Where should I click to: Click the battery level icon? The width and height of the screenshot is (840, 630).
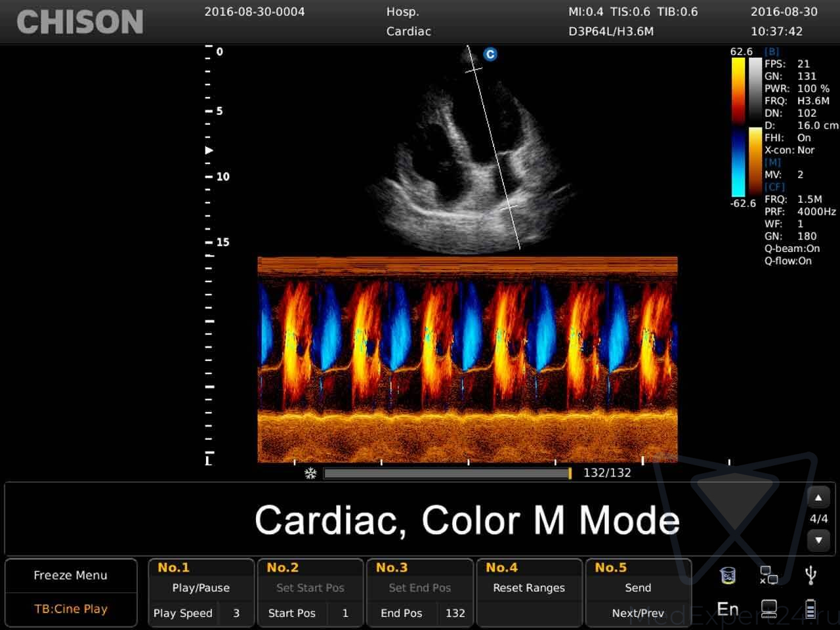(x=810, y=610)
